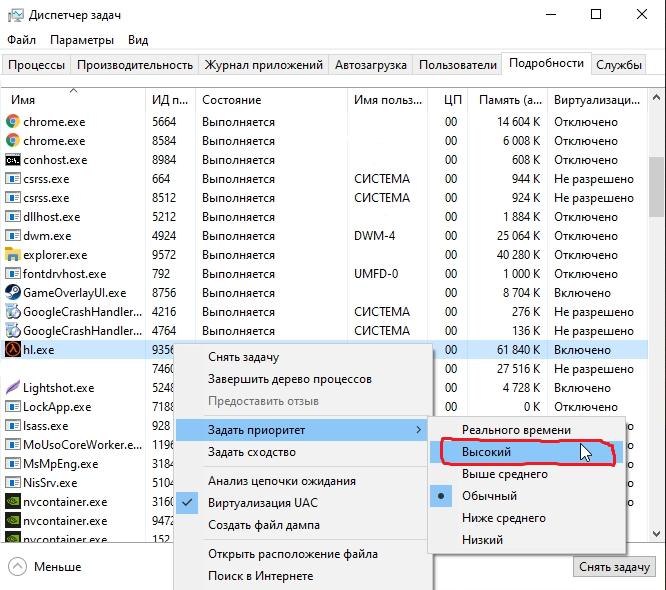The image size is (666, 590).
Task: Sort by the Память column header
Action: pyautogui.click(x=508, y=100)
